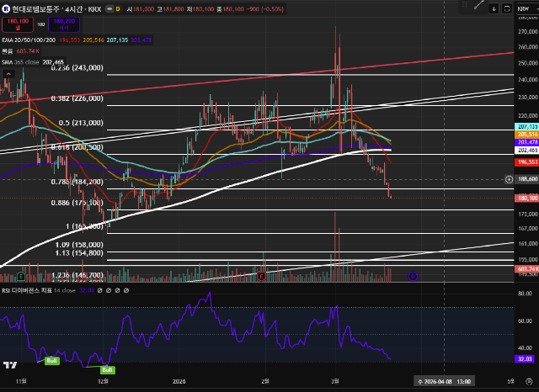Image resolution: width=539 pixels, height=392 pixels.
Task: Click the 603.74K volume axis label
Action: tap(526, 269)
